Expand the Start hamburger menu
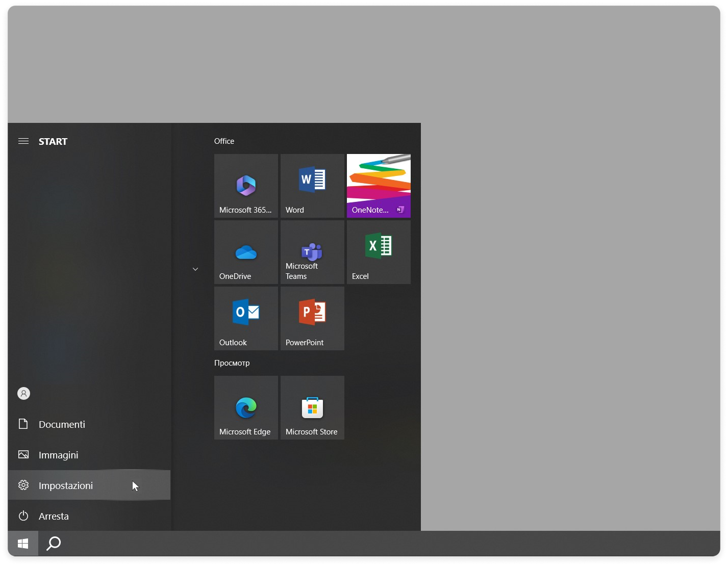The image size is (728, 566). (23, 141)
